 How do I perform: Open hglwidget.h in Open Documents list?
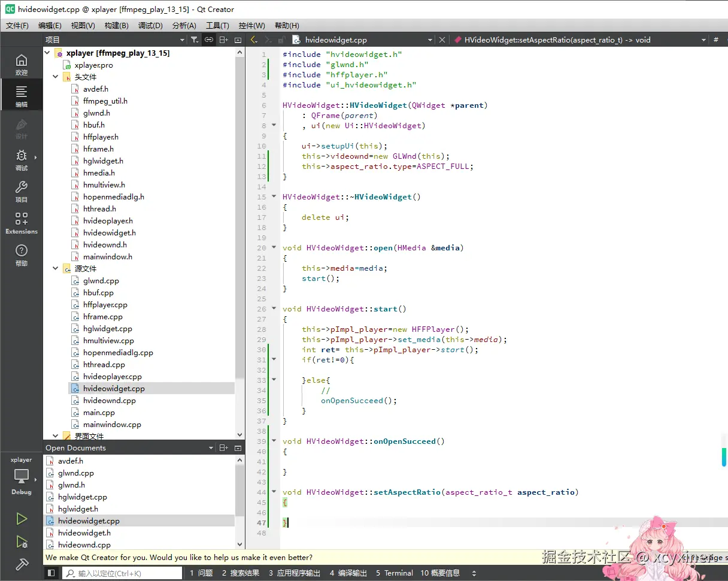tap(78, 509)
